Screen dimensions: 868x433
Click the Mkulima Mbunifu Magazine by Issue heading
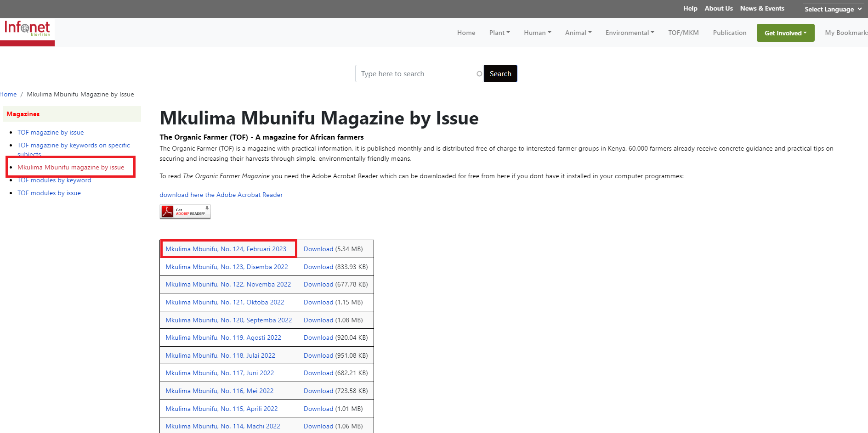(319, 118)
